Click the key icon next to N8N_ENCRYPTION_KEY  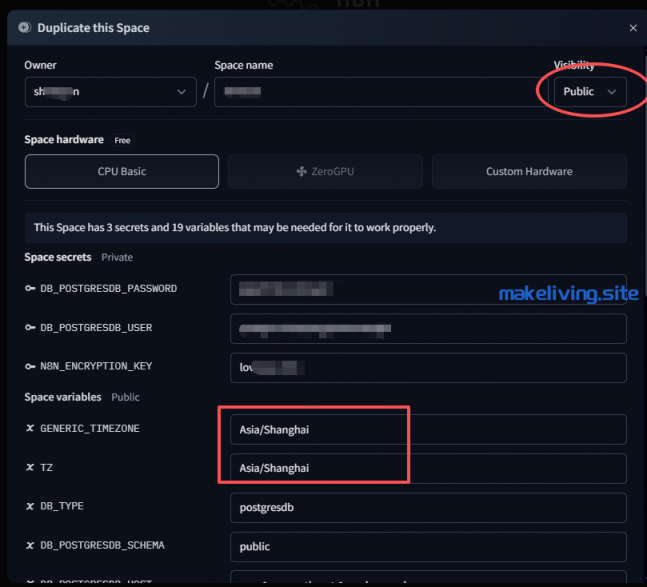(30, 367)
